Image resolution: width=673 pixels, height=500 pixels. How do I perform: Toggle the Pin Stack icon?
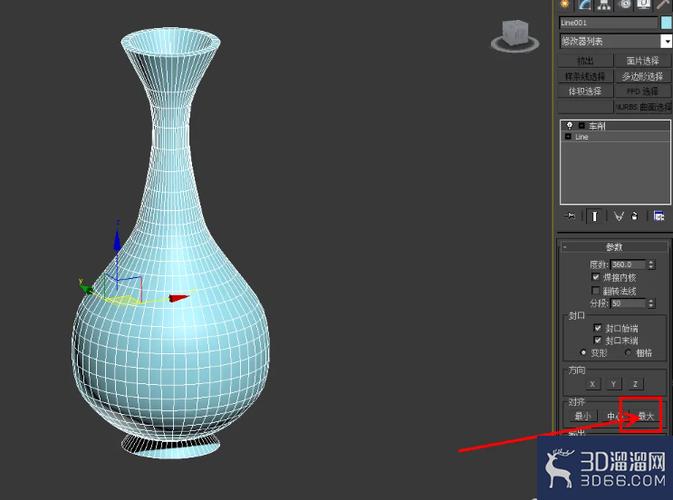click(x=570, y=216)
